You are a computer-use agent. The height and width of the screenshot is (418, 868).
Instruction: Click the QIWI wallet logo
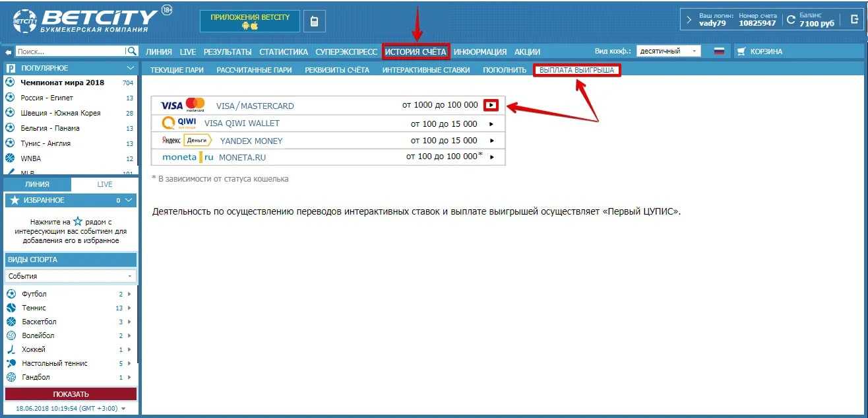[179, 123]
